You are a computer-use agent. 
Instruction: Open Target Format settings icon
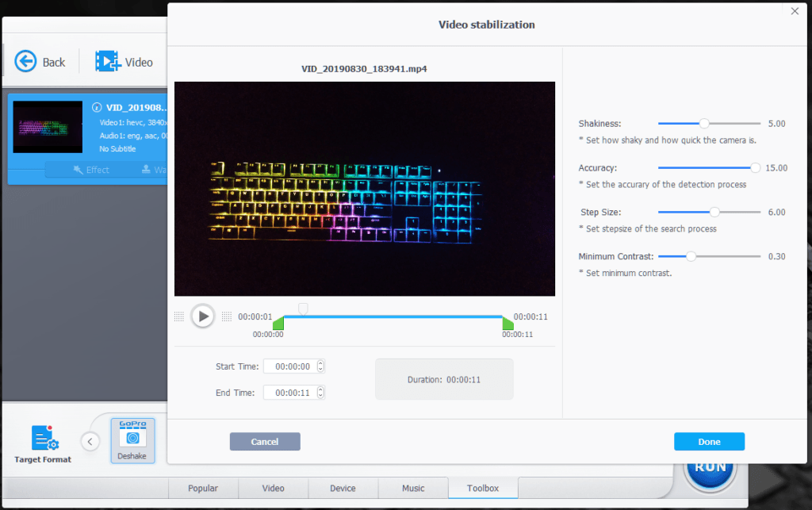click(44, 438)
